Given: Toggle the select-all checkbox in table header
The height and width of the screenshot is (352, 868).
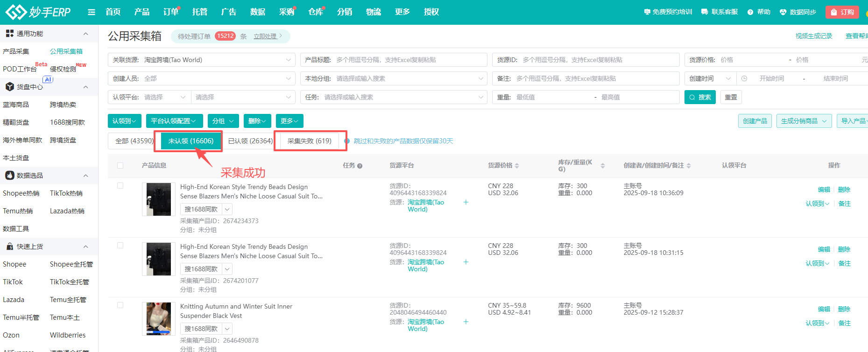Looking at the screenshot, I should (x=120, y=165).
